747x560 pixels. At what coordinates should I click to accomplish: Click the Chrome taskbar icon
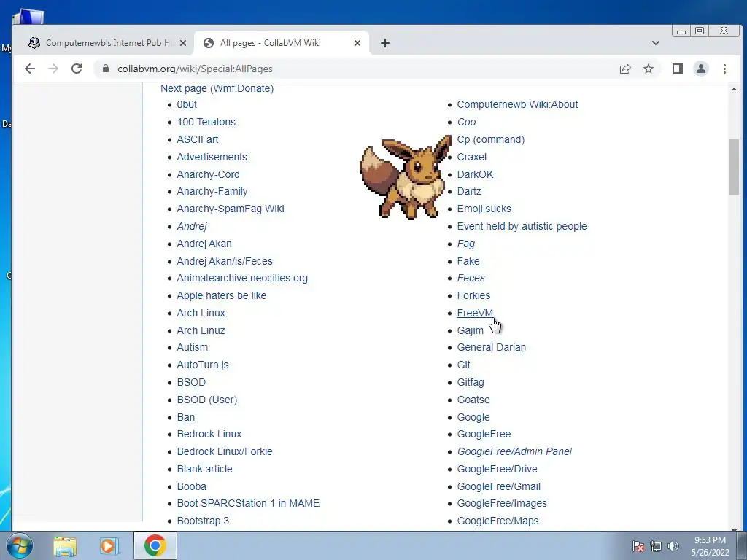(x=155, y=545)
